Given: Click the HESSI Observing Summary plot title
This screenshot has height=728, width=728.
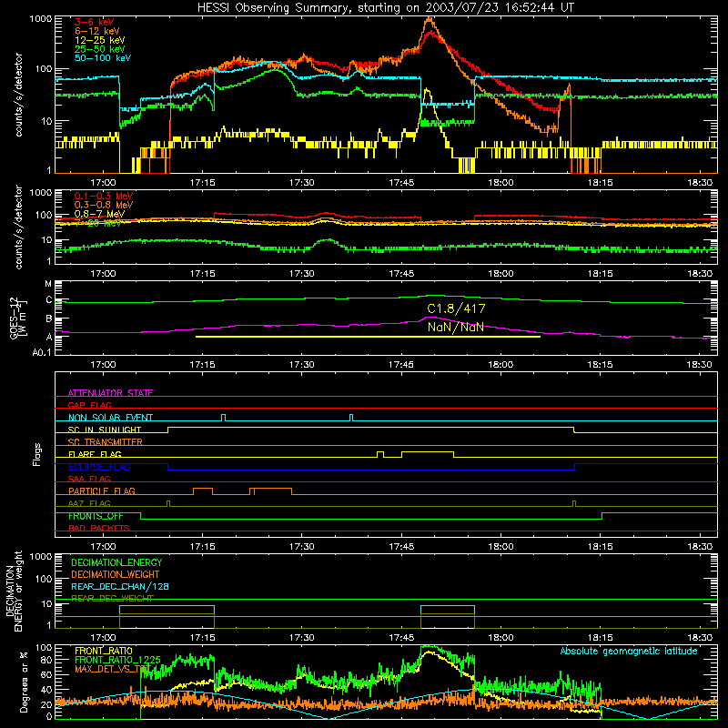Looking at the screenshot, I should (x=385, y=7).
